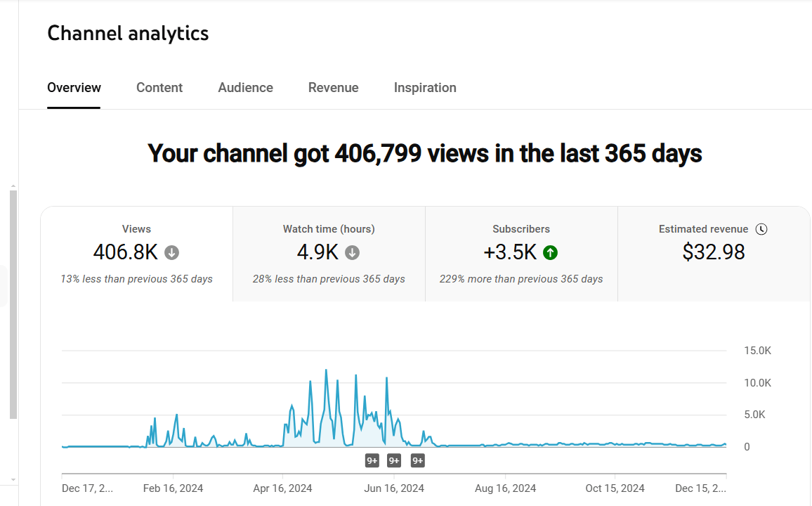Select the Views metric card
This screenshot has width=812, height=506.
pos(137,254)
